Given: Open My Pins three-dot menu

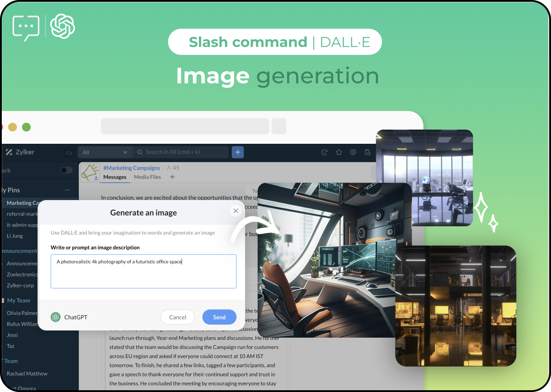Looking at the screenshot, I should 67,190.
